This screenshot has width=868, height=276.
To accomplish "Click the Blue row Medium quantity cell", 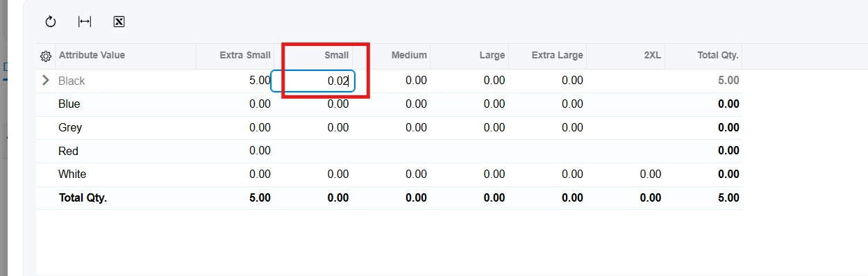I will pos(391,104).
